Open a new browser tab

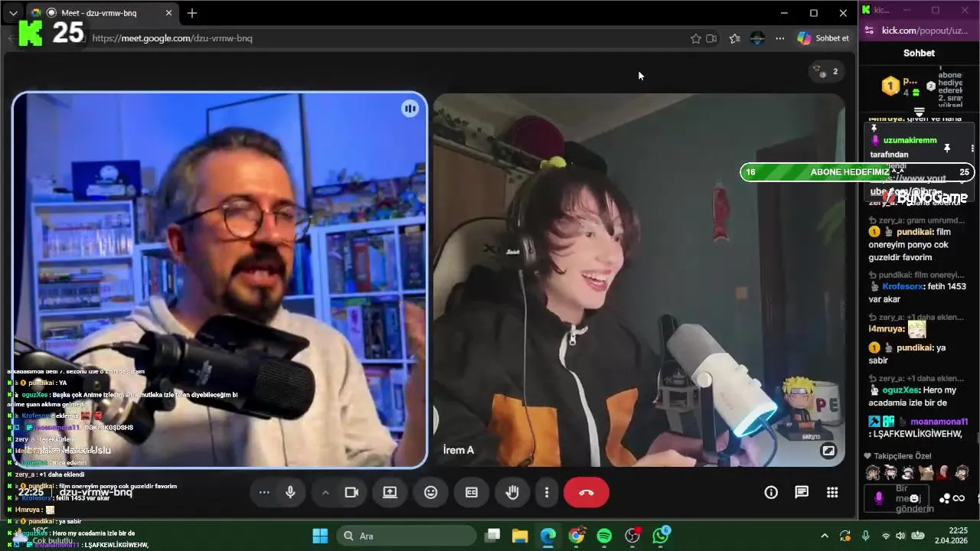pyautogui.click(x=192, y=13)
